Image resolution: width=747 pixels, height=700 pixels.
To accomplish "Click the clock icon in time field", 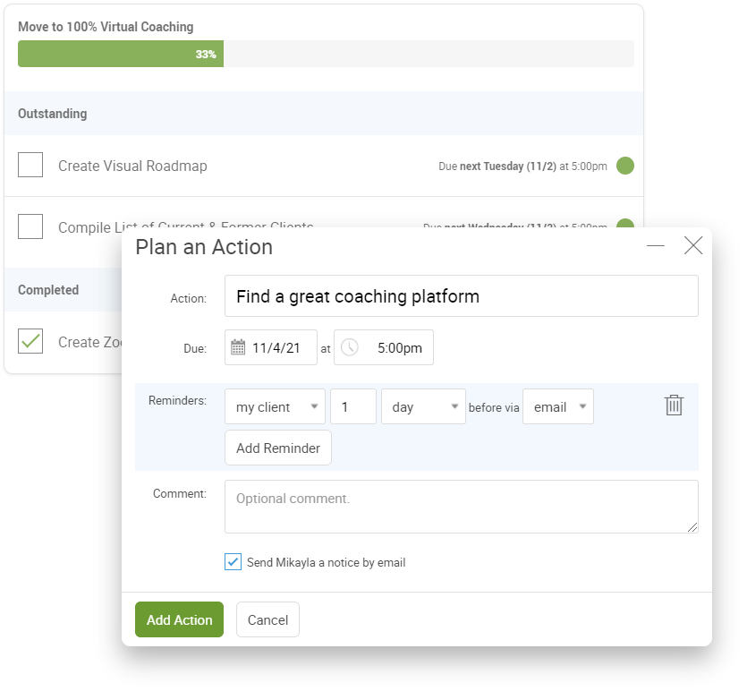I will point(350,347).
